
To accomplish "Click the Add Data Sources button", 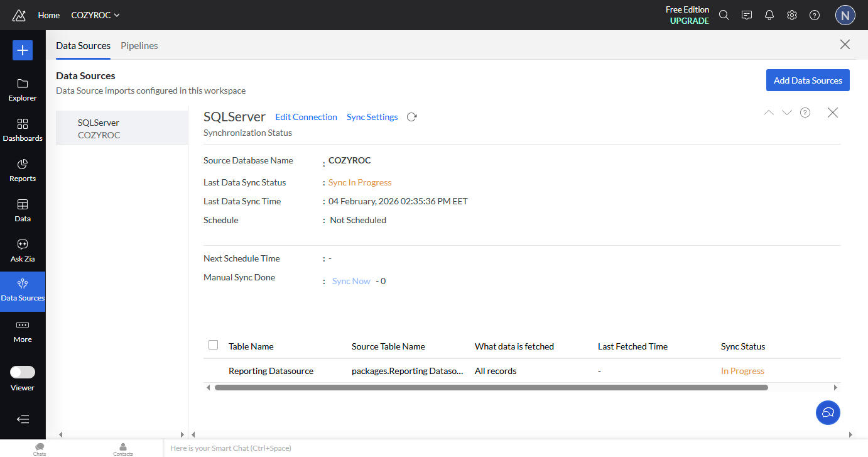I will coord(807,80).
